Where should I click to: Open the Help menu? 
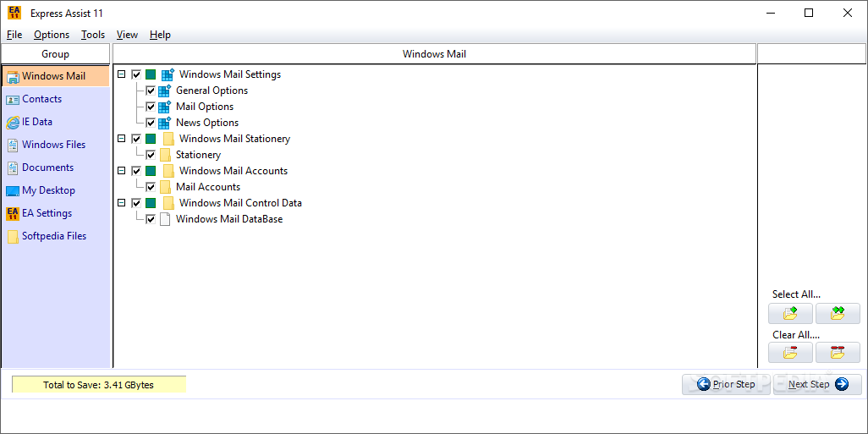click(160, 35)
